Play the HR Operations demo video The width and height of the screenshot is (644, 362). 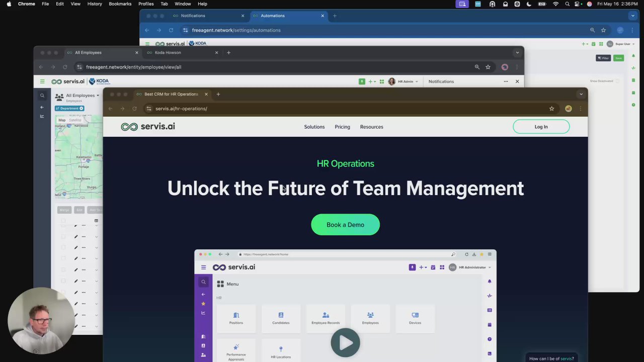(x=345, y=342)
